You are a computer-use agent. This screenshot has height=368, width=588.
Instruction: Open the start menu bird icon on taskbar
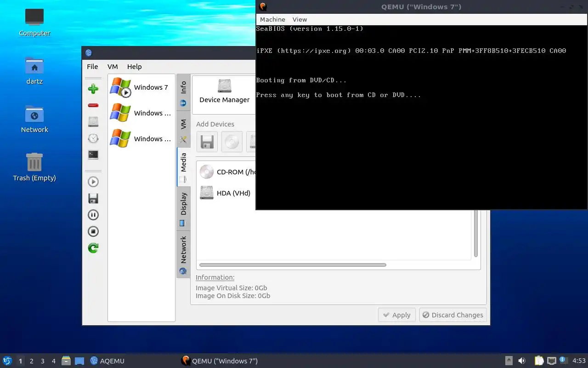tap(7, 361)
